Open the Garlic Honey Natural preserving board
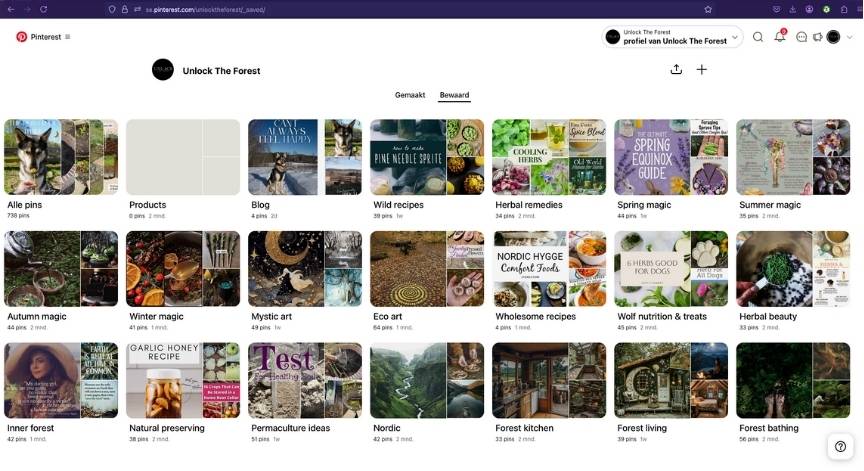The height and width of the screenshot is (471, 864). click(183, 380)
